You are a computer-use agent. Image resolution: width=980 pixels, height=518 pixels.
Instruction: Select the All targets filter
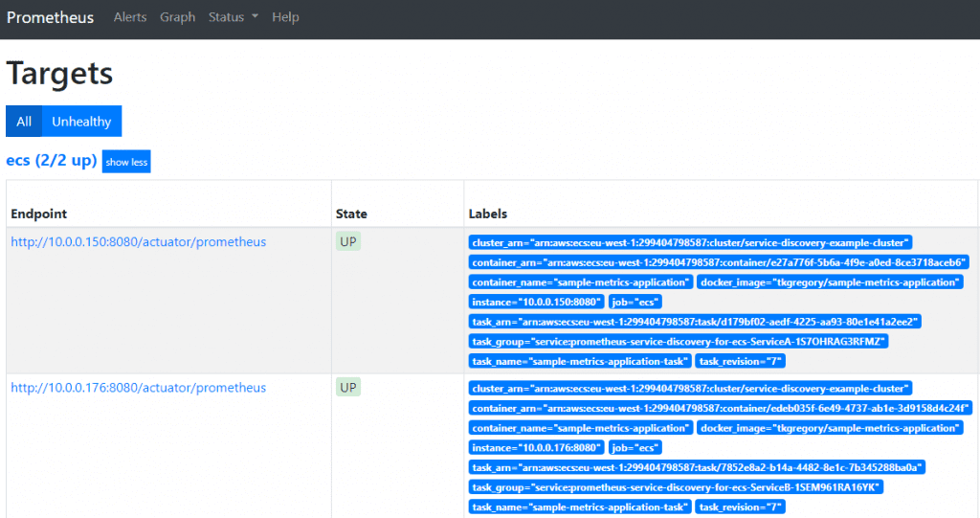tap(24, 122)
